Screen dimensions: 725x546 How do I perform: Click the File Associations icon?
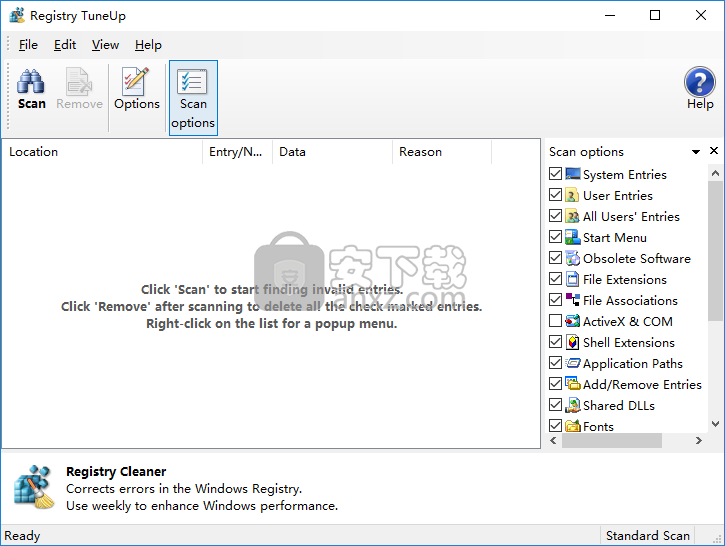tap(572, 300)
